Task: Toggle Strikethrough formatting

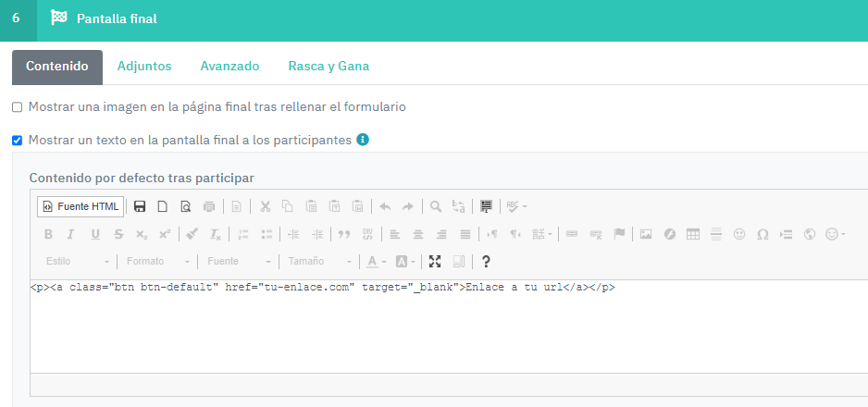Action: point(118,234)
